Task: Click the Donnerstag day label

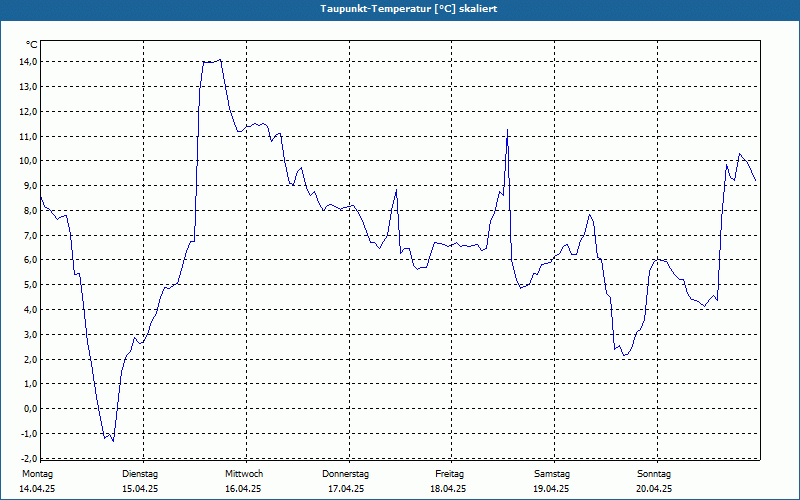Action: click(345, 474)
